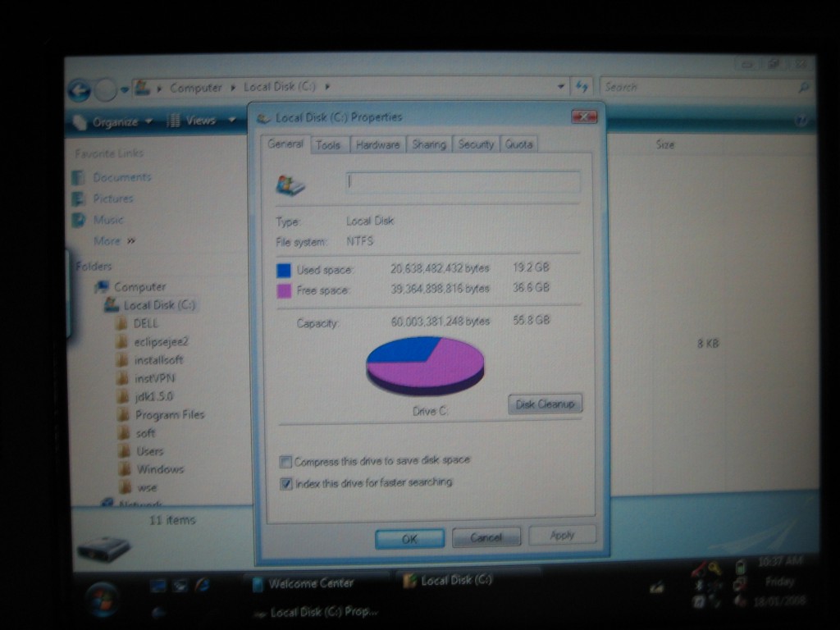Click the battery icon in system tray
The image size is (840, 630).
pyautogui.click(x=740, y=566)
